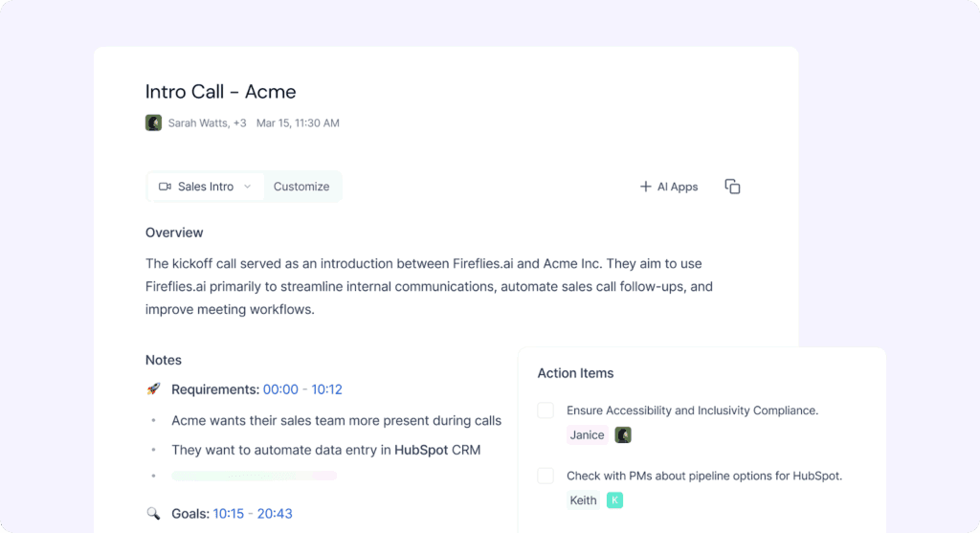Click the copy summary icon
This screenshot has width=980, height=533.
tap(732, 187)
